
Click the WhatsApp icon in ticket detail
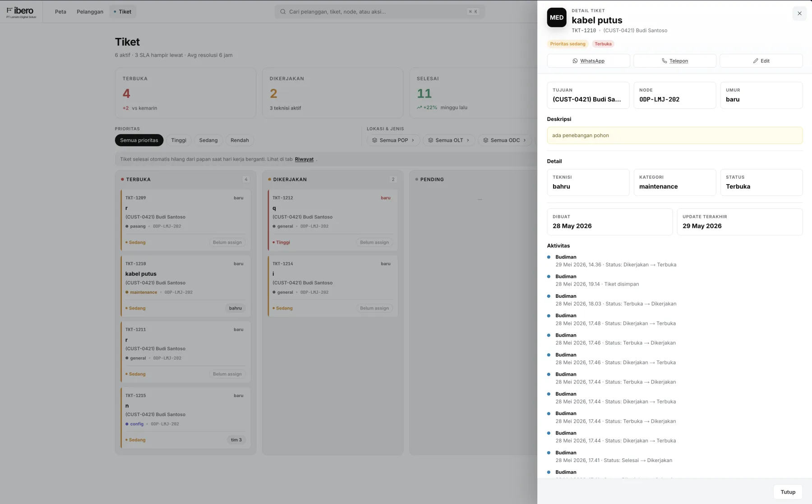[575, 61]
